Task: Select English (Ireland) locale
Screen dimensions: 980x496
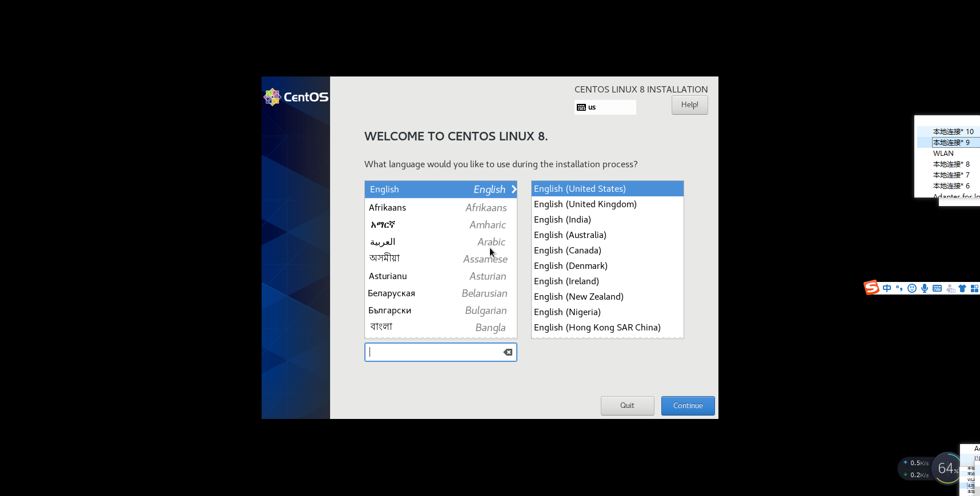Action: pos(608,281)
